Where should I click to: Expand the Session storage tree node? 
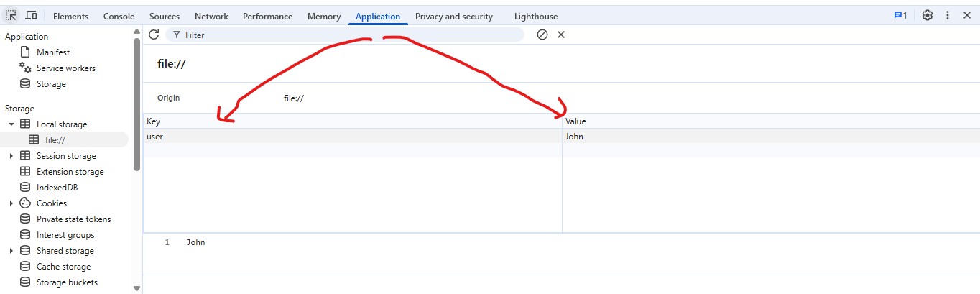pos(11,156)
